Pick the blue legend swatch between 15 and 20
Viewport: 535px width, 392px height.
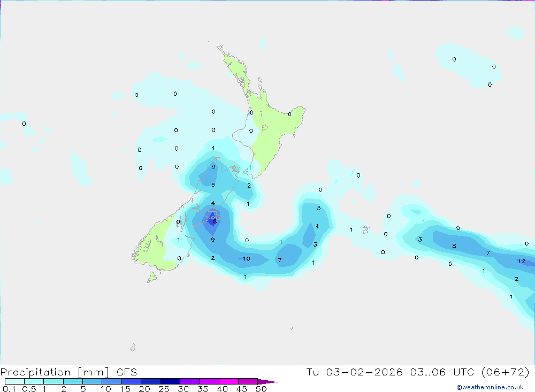click(131, 381)
